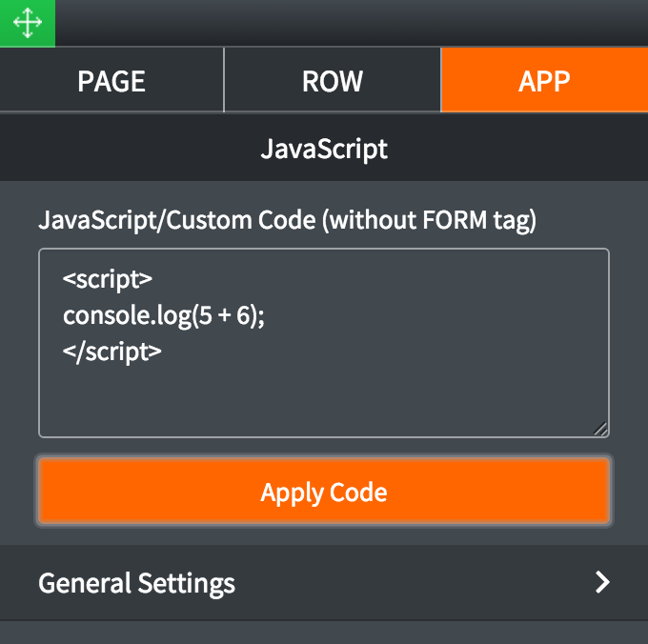This screenshot has height=644, width=648.
Task: Open the ROW tab
Action: [332, 81]
